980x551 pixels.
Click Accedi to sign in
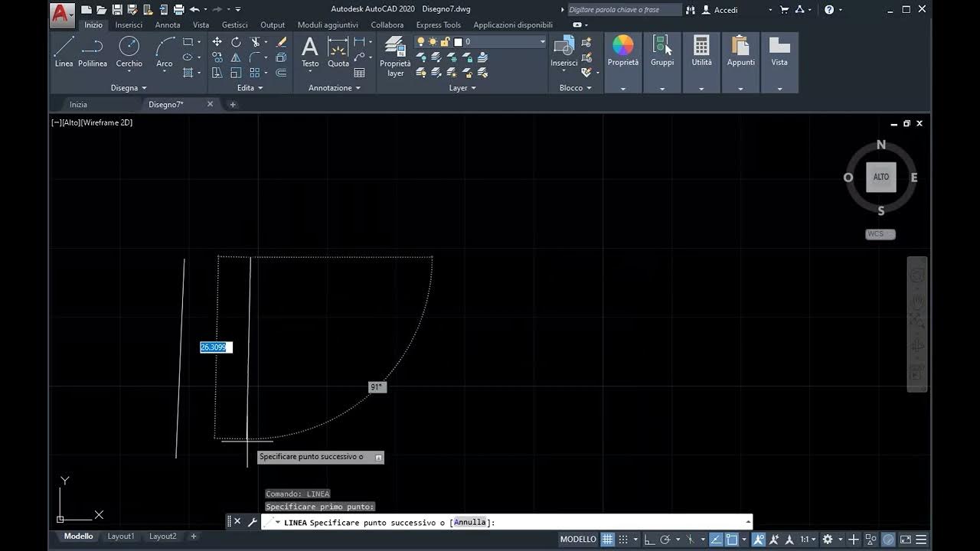click(726, 10)
